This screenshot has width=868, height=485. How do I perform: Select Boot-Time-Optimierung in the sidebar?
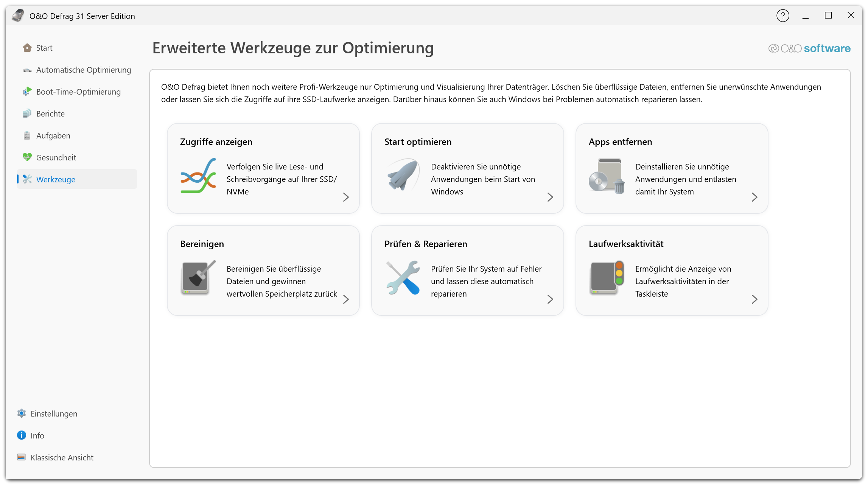(x=77, y=92)
